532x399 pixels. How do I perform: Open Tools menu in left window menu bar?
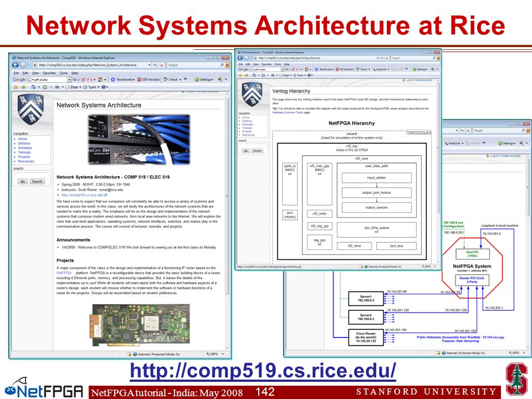(x=63, y=73)
